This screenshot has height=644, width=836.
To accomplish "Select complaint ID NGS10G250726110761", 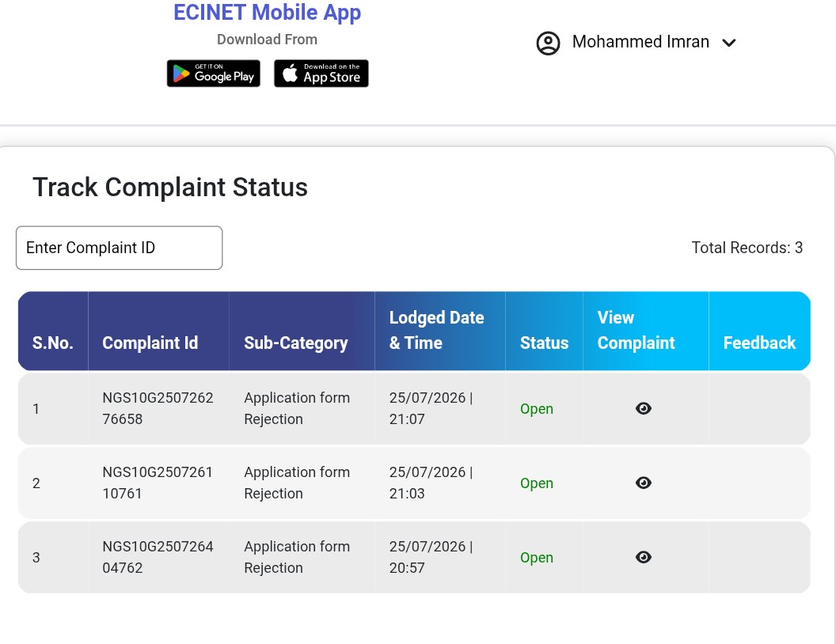I will (158, 483).
